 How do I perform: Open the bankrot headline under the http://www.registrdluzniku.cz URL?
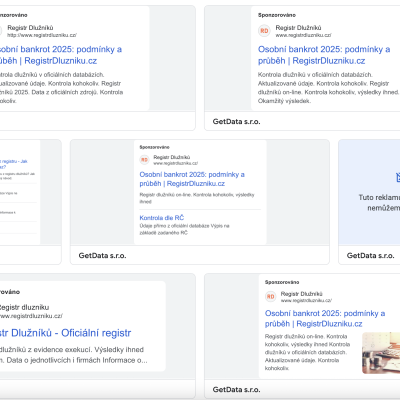point(61,55)
